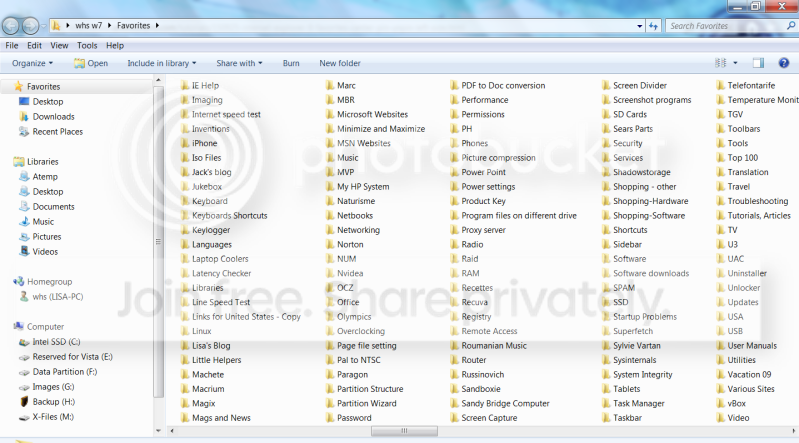Select the Sandy Bridge Computer folder
The width and height of the screenshot is (799, 443).
coord(500,403)
